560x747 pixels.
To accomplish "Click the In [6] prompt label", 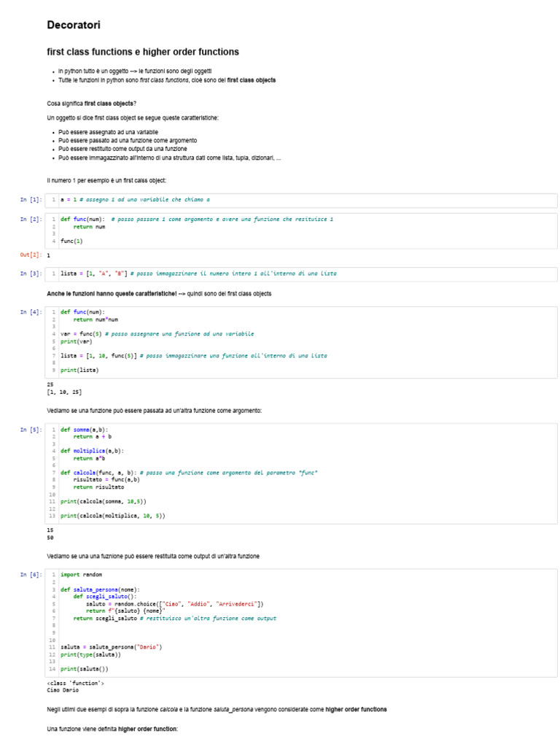I will tap(31, 575).
